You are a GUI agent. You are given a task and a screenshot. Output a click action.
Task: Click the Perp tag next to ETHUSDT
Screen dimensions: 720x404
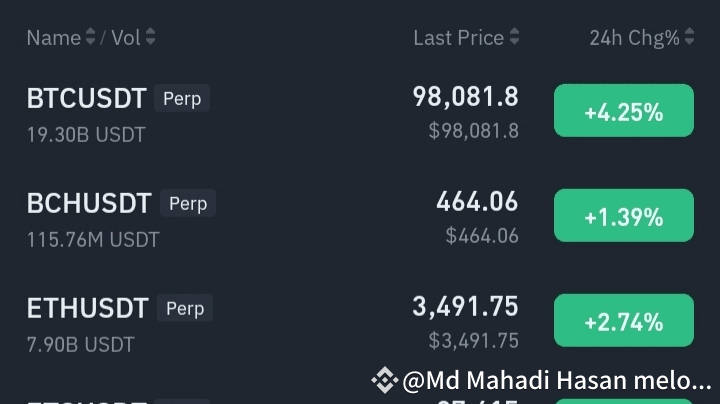pos(185,308)
